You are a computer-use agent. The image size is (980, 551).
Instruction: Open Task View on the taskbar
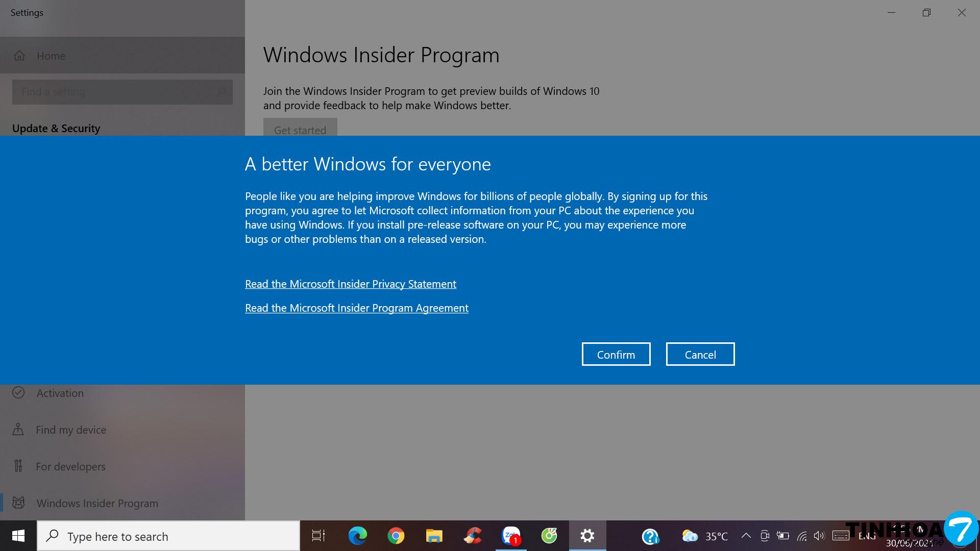coord(318,536)
